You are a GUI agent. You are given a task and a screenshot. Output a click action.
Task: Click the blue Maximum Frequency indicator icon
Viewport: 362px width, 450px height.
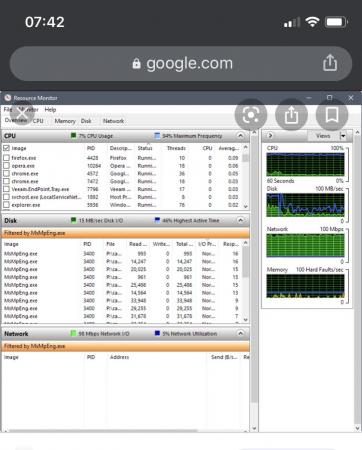click(x=157, y=135)
